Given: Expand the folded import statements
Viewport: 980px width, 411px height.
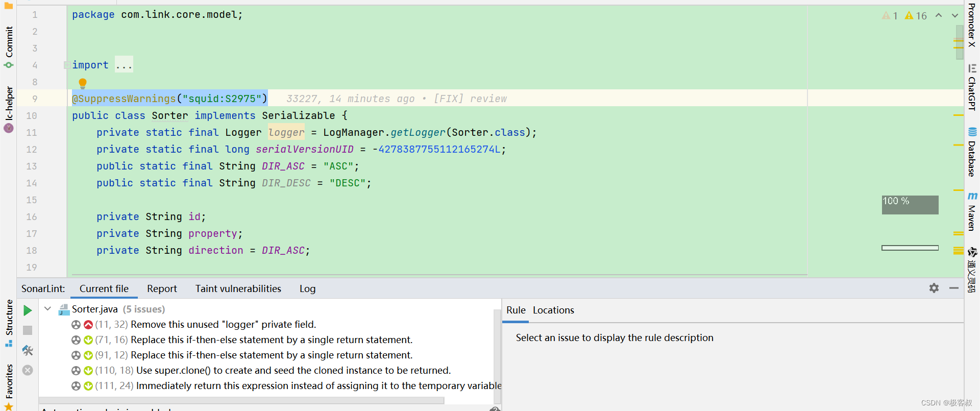Looking at the screenshot, I should 67,65.
